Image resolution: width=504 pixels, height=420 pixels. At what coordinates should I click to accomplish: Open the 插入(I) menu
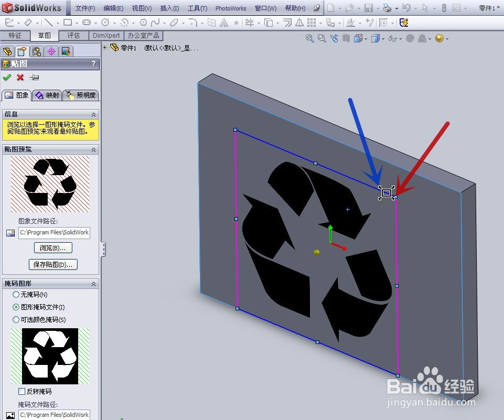169,8
